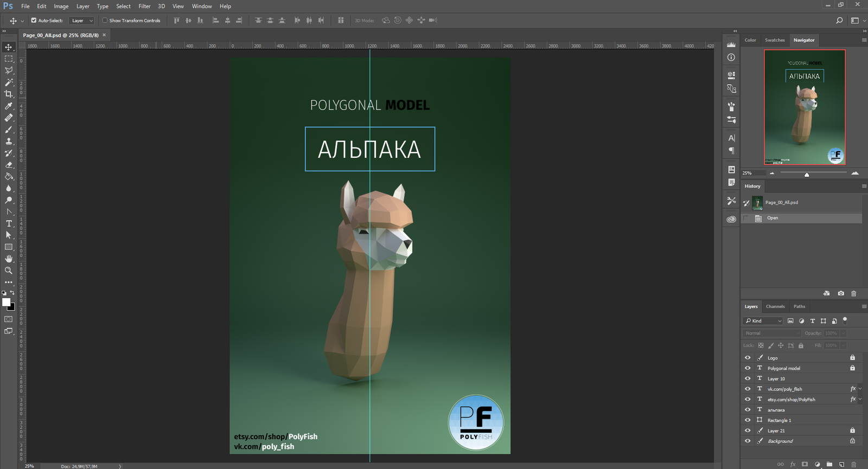Switch to the Swatches tab
Screen dimensions: 868x469
click(x=775, y=40)
